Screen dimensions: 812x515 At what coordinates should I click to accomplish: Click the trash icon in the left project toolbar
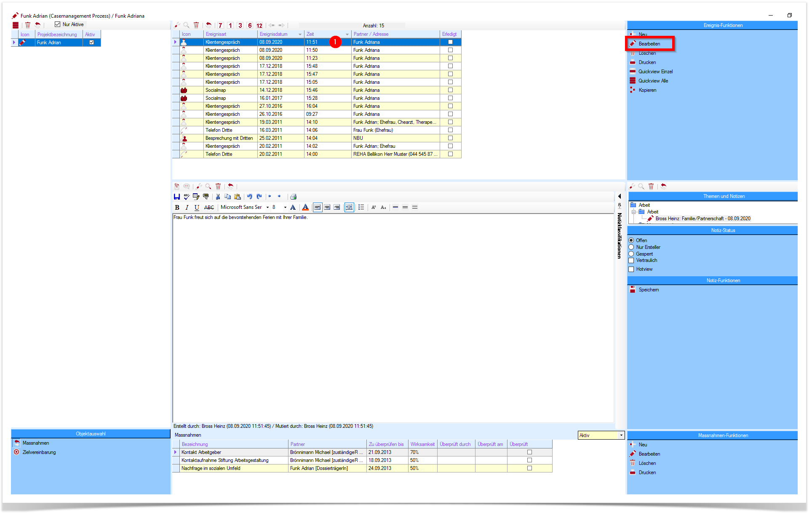pos(28,25)
